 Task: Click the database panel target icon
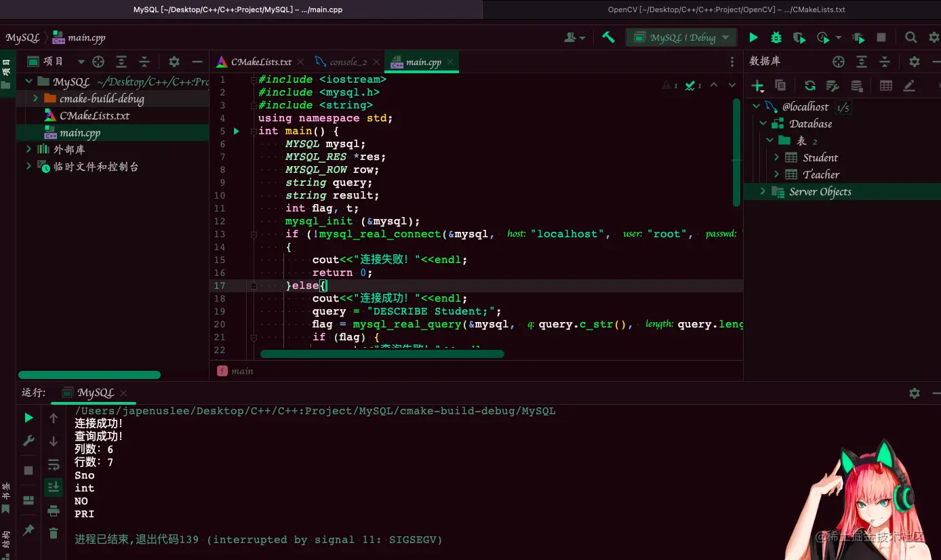839,62
